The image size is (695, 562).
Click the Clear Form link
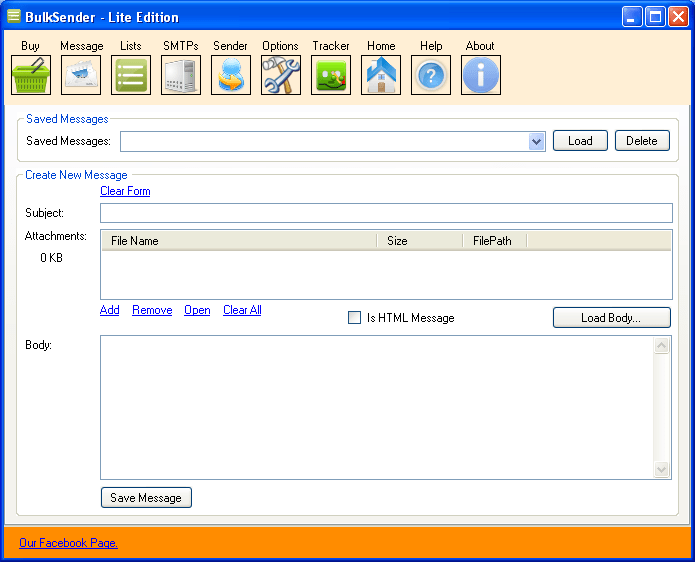click(x=125, y=191)
